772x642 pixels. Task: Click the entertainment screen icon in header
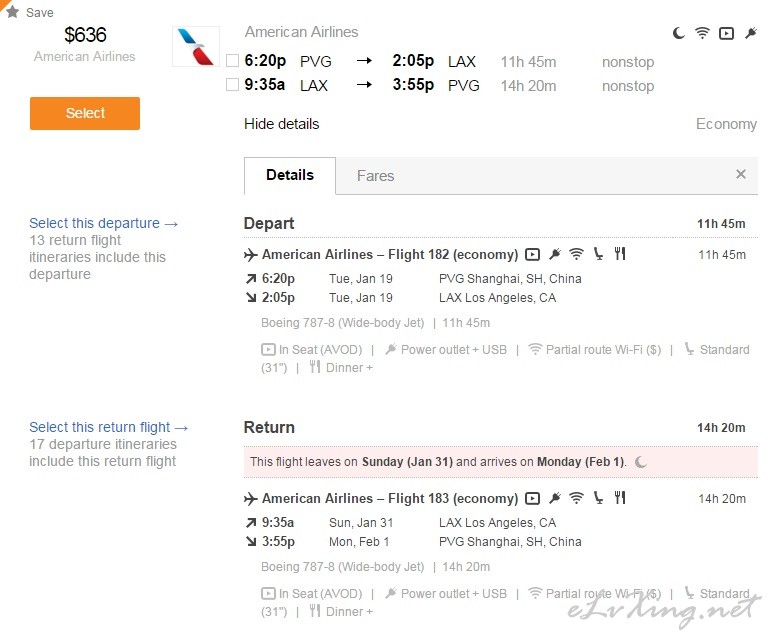(x=726, y=33)
